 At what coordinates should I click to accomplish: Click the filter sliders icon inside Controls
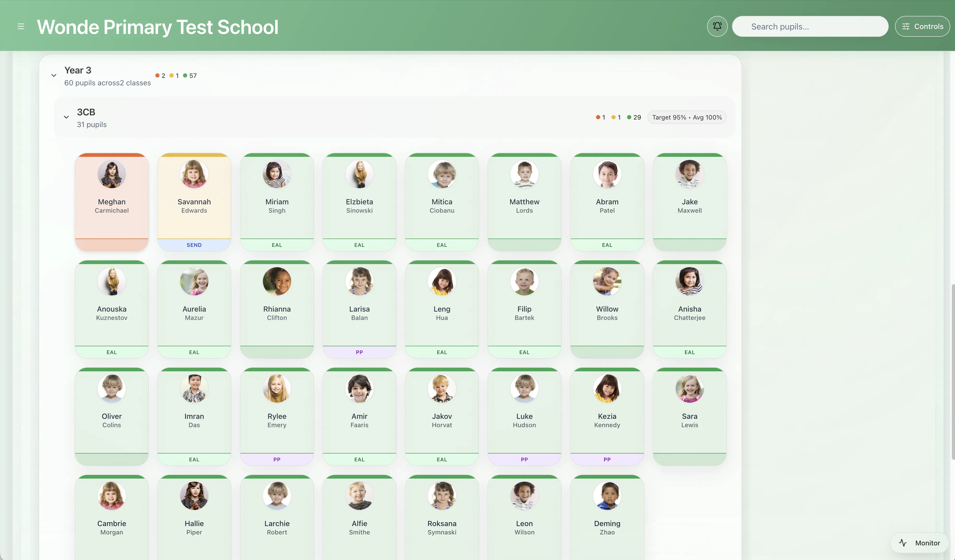tap(906, 26)
